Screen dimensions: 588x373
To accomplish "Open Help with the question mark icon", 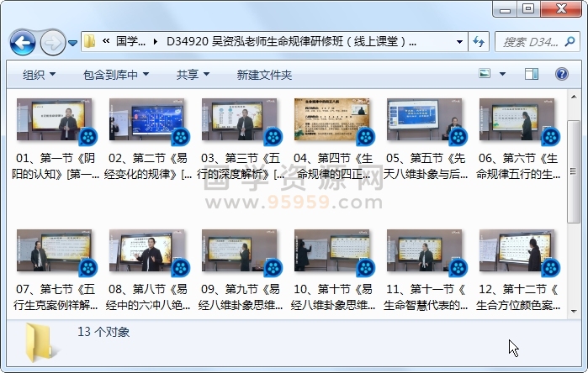I will pos(561,74).
